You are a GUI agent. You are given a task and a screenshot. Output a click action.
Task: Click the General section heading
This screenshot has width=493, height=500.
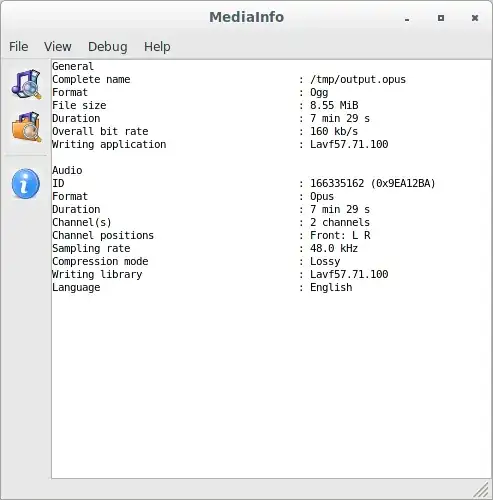[x=73, y=66]
